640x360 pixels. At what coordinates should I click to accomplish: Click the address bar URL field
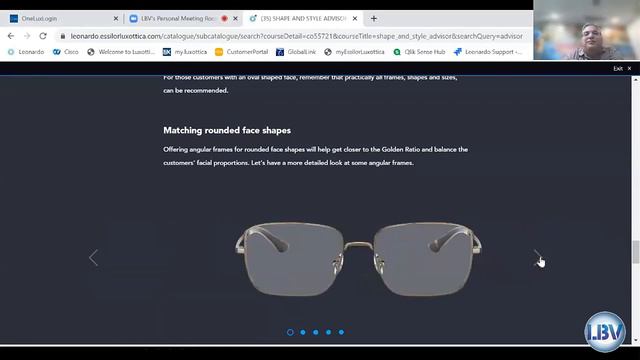click(x=296, y=36)
